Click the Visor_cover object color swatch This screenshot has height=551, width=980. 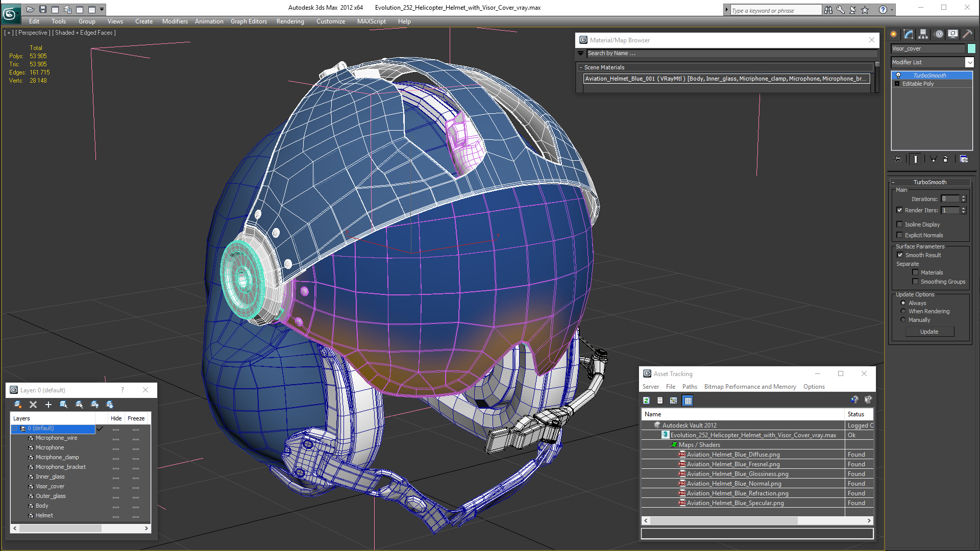click(x=971, y=48)
